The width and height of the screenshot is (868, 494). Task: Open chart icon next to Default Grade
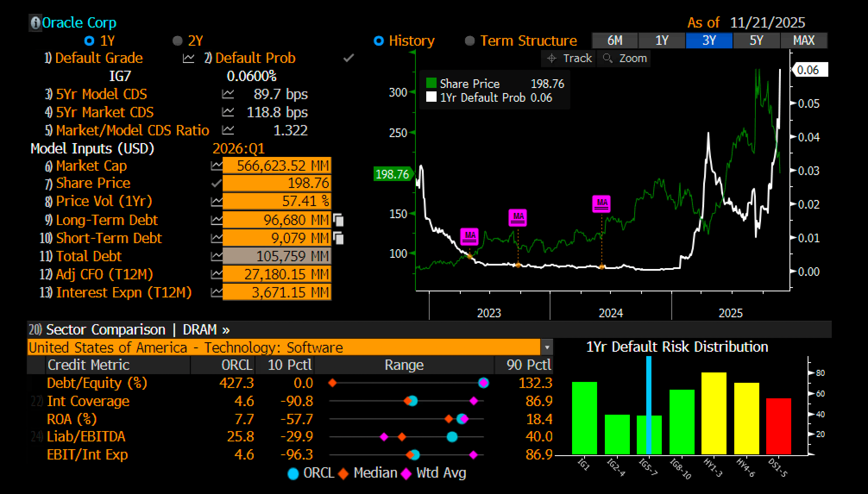pyautogui.click(x=189, y=58)
